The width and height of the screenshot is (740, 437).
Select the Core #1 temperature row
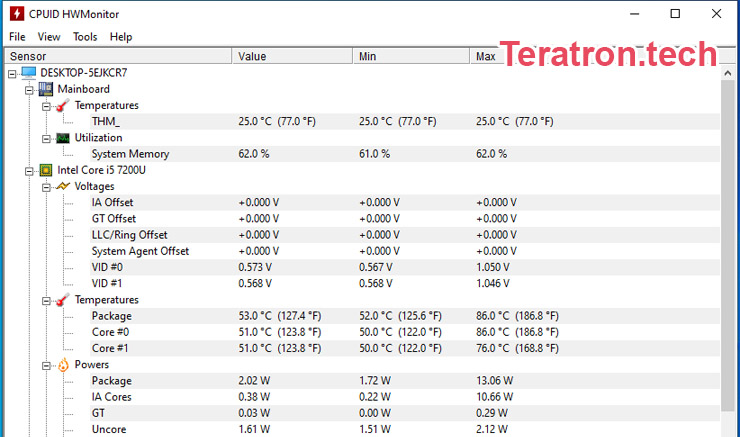point(405,348)
